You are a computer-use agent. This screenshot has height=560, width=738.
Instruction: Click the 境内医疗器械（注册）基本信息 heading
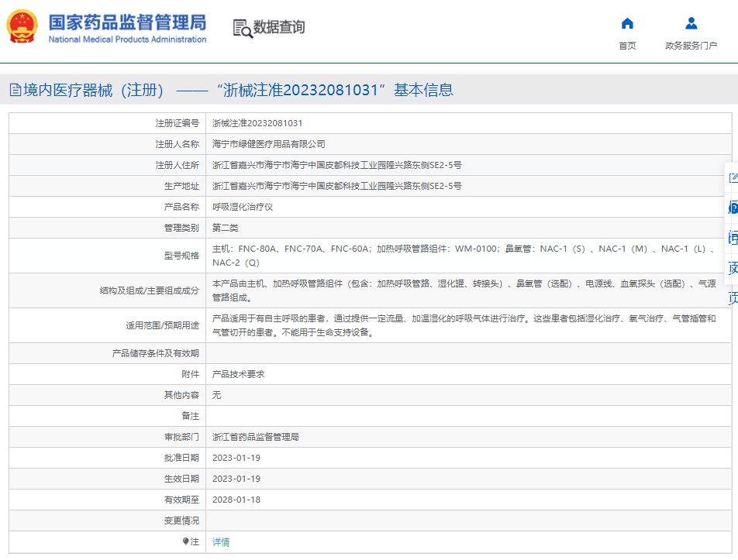(238, 90)
